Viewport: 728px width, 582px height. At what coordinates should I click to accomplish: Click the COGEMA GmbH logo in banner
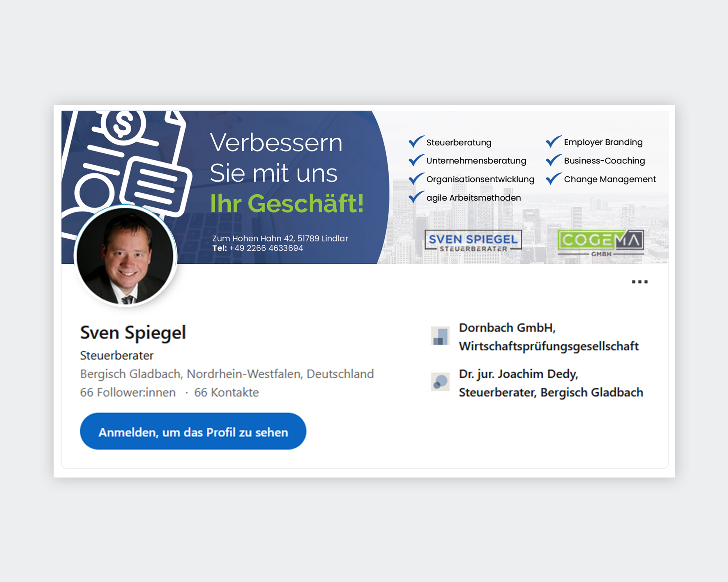(601, 243)
